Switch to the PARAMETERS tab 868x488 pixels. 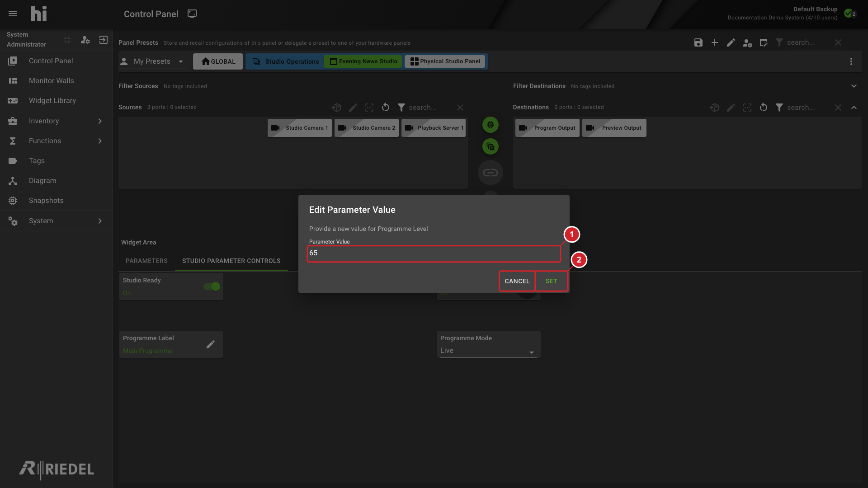[x=146, y=261]
